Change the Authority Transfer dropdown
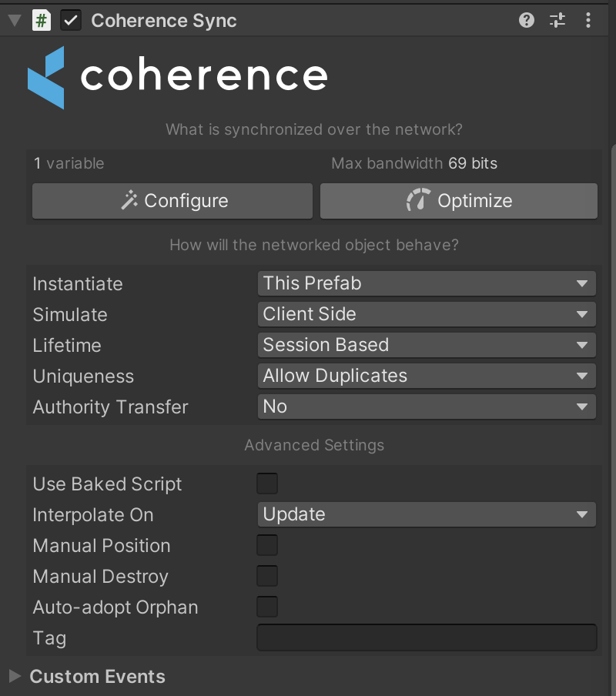The image size is (616, 696). (x=426, y=407)
